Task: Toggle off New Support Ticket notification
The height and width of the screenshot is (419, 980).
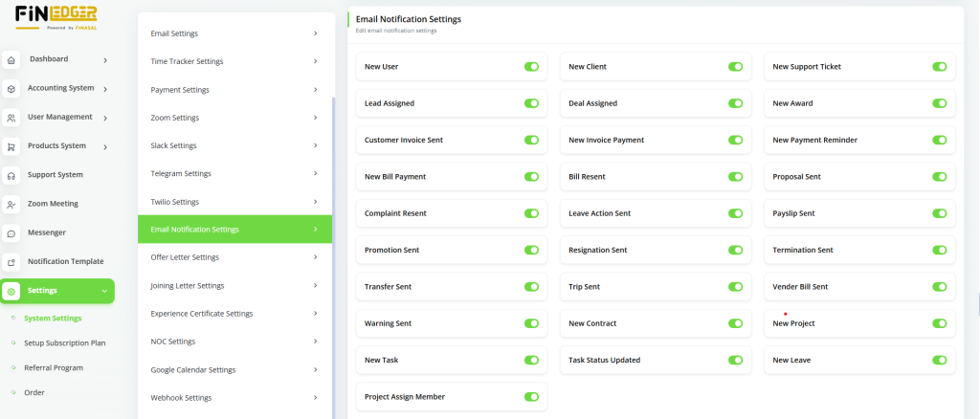Action: point(940,67)
